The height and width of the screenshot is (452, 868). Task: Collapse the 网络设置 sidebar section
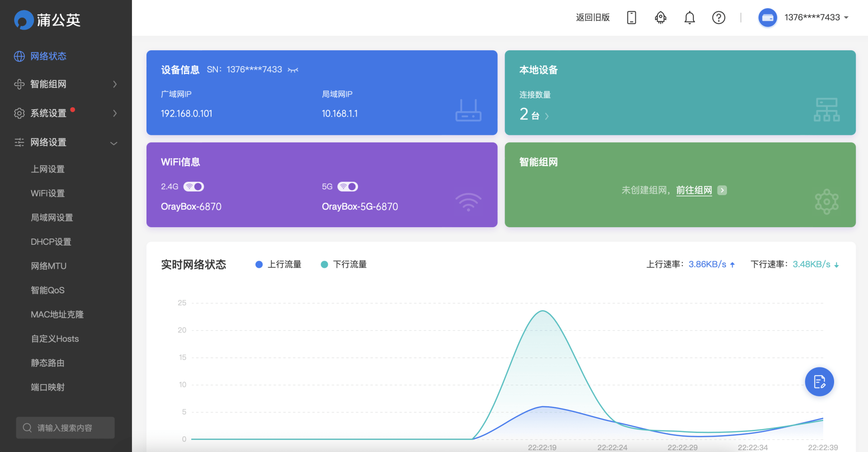pos(66,143)
